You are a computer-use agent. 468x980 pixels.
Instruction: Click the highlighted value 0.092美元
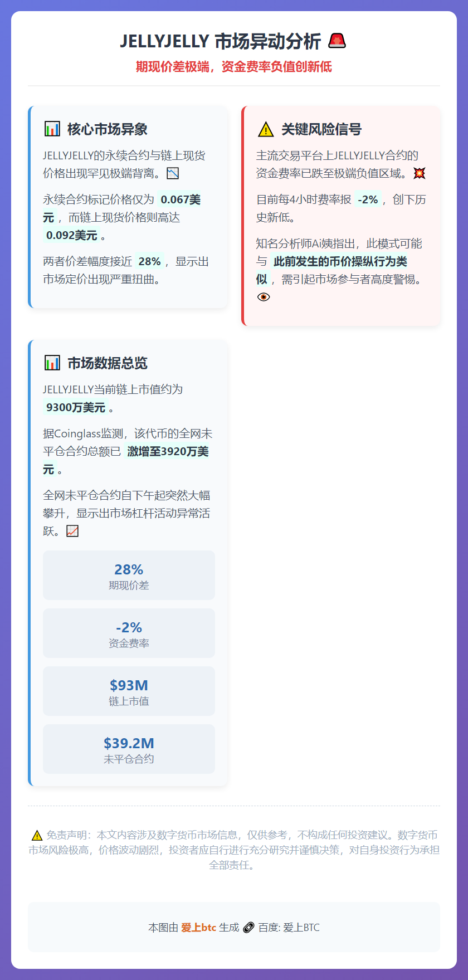pyautogui.click(x=71, y=236)
